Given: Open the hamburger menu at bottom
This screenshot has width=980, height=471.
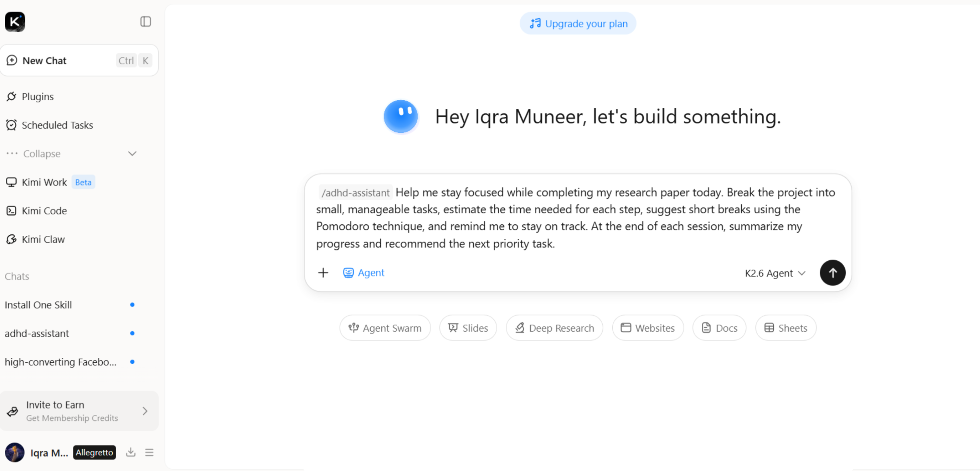Looking at the screenshot, I should [149, 452].
